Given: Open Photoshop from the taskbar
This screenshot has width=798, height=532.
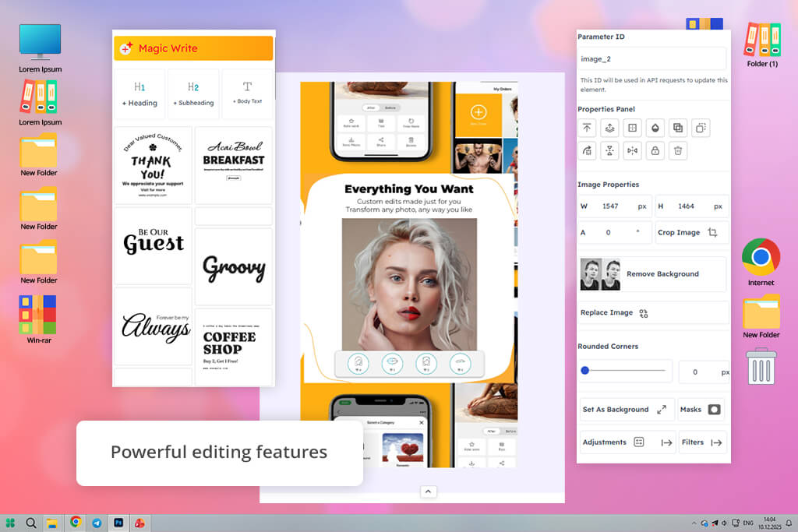Looking at the screenshot, I should coord(118,523).
